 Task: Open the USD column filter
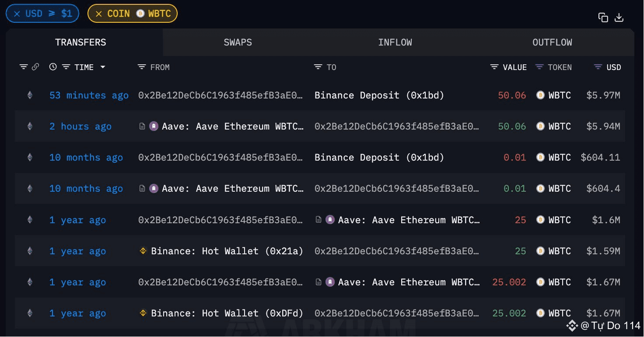[598, 67]
